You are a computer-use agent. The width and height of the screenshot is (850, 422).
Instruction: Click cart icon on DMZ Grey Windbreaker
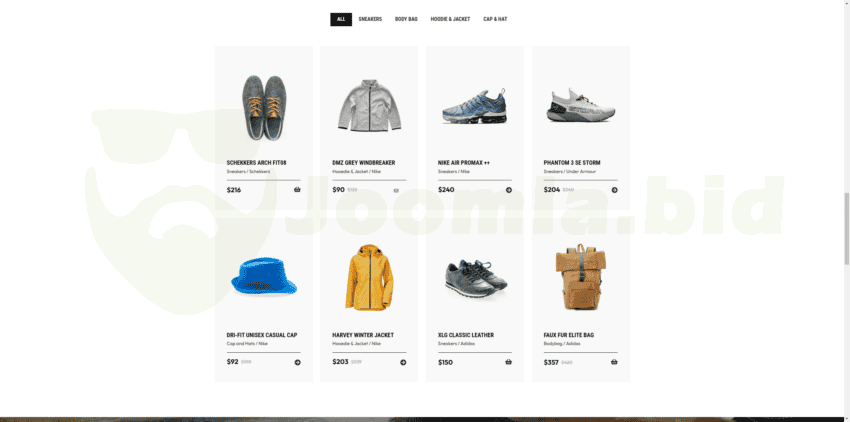pyautogui.click(x=396, y=190)
